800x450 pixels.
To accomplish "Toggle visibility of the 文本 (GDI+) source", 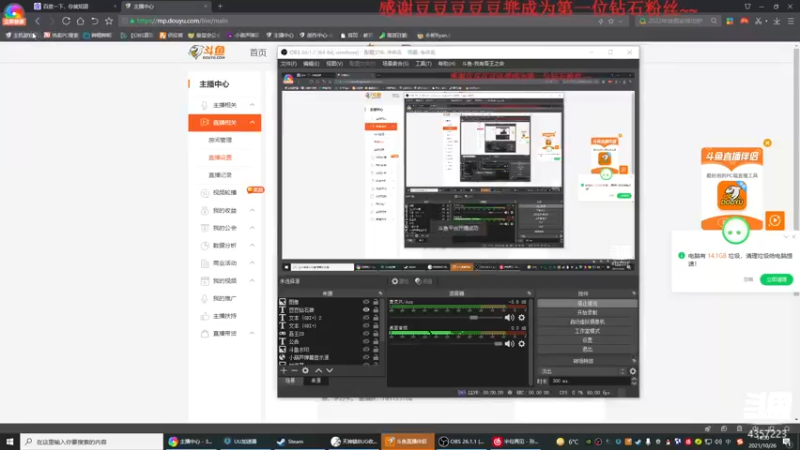I will 366,326.
